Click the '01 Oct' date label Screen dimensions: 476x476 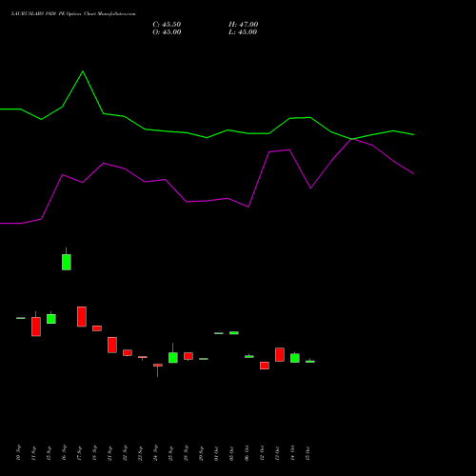click(216, 452)
